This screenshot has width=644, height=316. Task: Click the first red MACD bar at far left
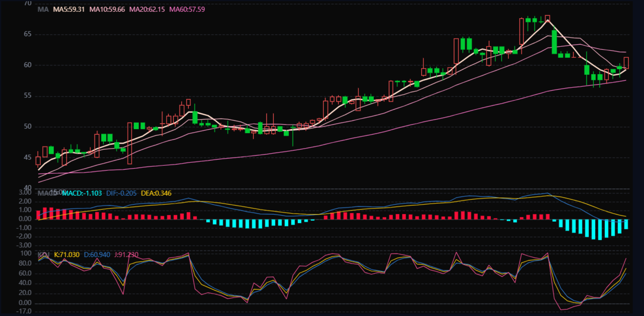pos(38,215)
